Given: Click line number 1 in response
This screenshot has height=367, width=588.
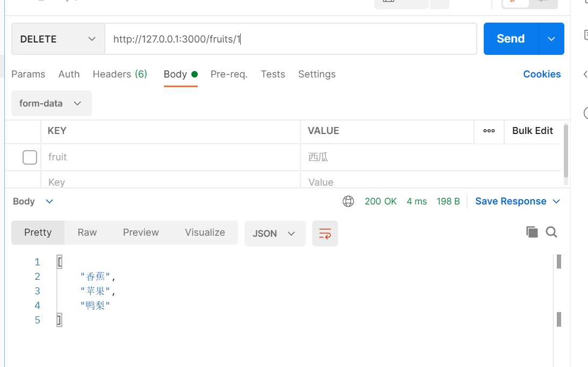Looking at the screenshot, I should (x=37, y=262).
